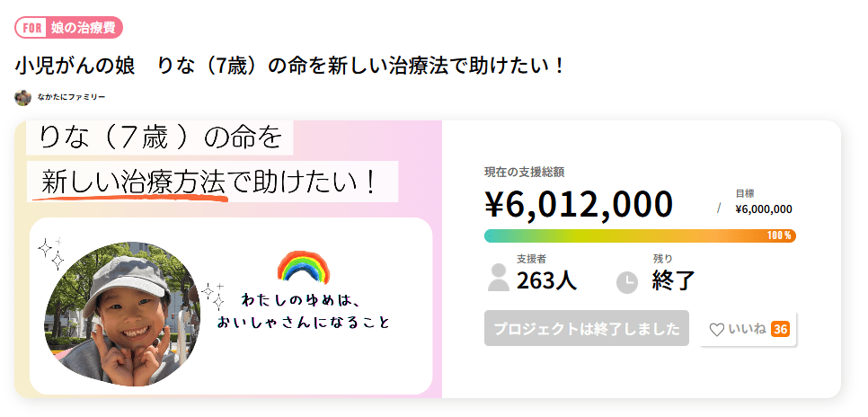Click the sparkle stars left of the photo

pos(51,253)
